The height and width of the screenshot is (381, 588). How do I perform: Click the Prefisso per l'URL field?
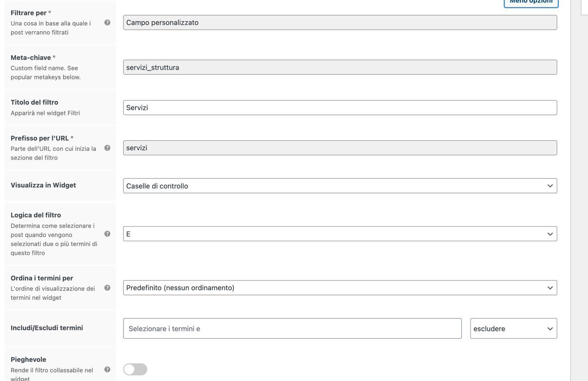[340, 148]
